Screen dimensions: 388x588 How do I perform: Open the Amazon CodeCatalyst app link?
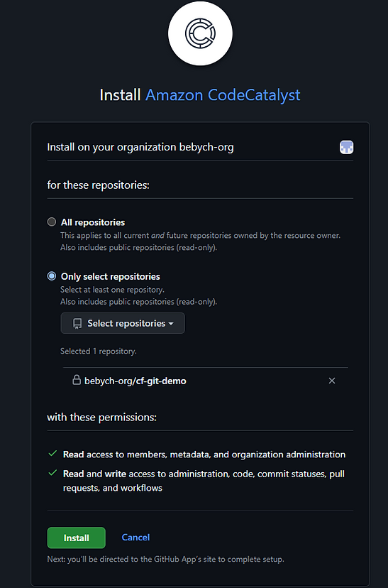[223, 95]
